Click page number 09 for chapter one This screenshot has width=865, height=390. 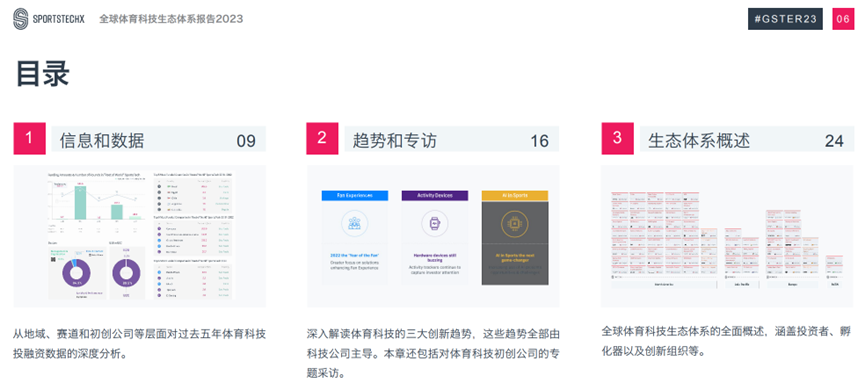(x=246, y=141)
